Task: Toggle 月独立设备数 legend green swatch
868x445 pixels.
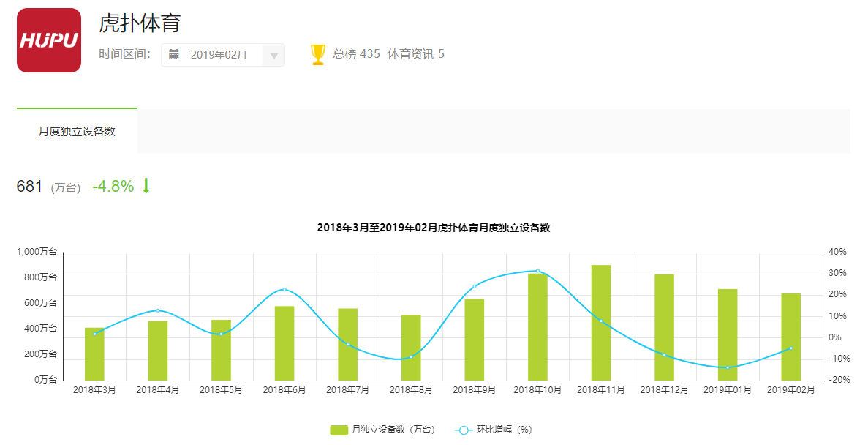Action: coord(339,430)
